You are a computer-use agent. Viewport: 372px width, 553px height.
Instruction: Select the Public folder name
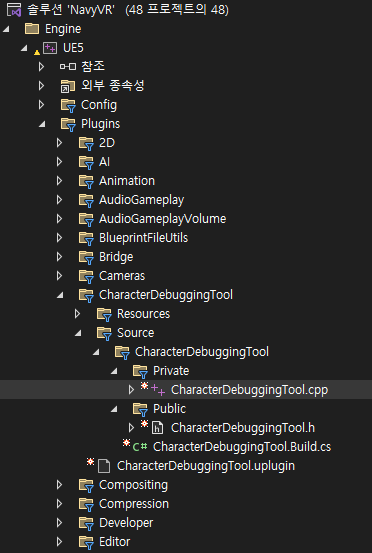pos(170,409)
